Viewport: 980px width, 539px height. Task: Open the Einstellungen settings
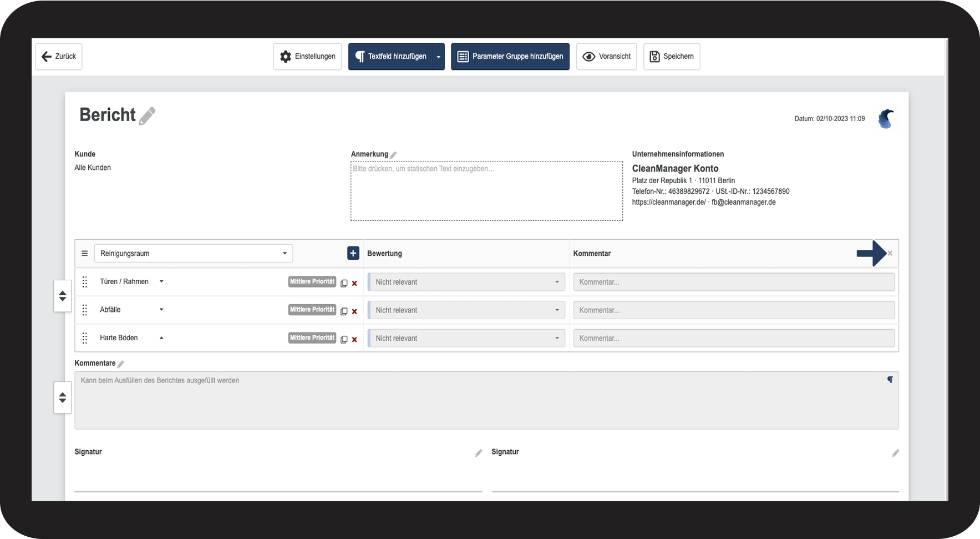point(307,57)
